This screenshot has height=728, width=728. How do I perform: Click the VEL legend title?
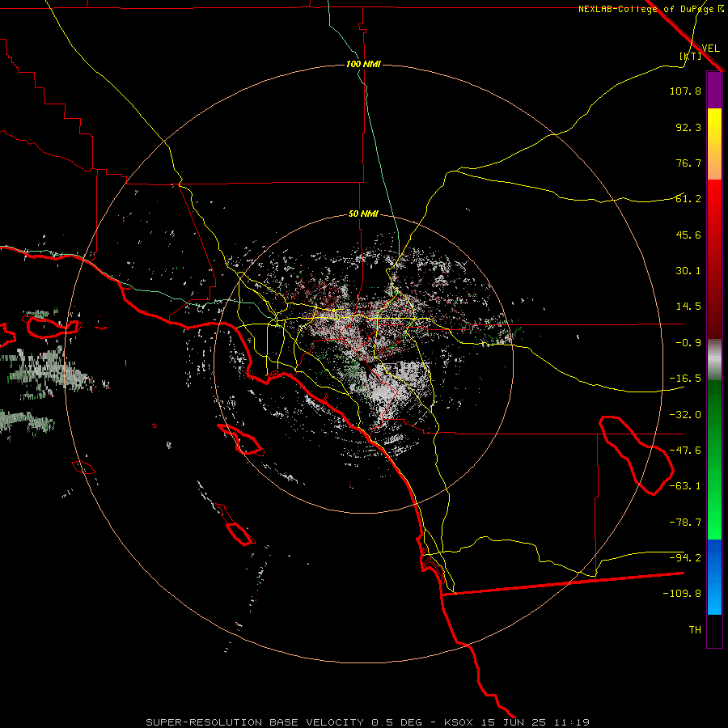710,48
